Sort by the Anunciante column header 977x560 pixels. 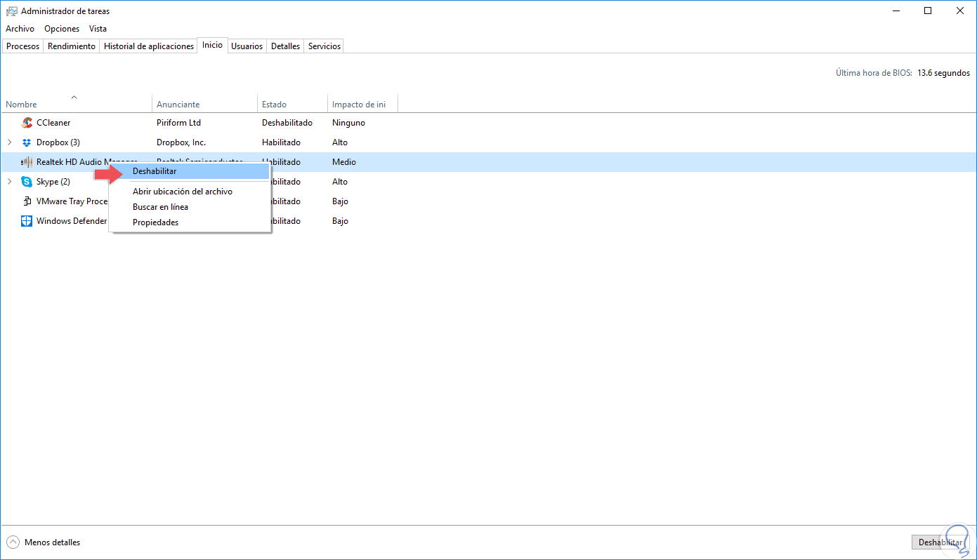(x=204, y=104)
